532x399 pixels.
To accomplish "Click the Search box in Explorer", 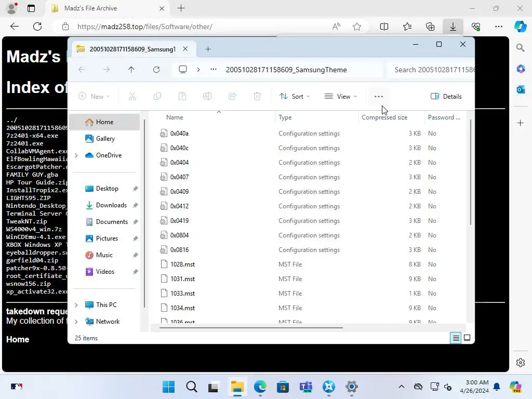I will (x=431, y=70).
